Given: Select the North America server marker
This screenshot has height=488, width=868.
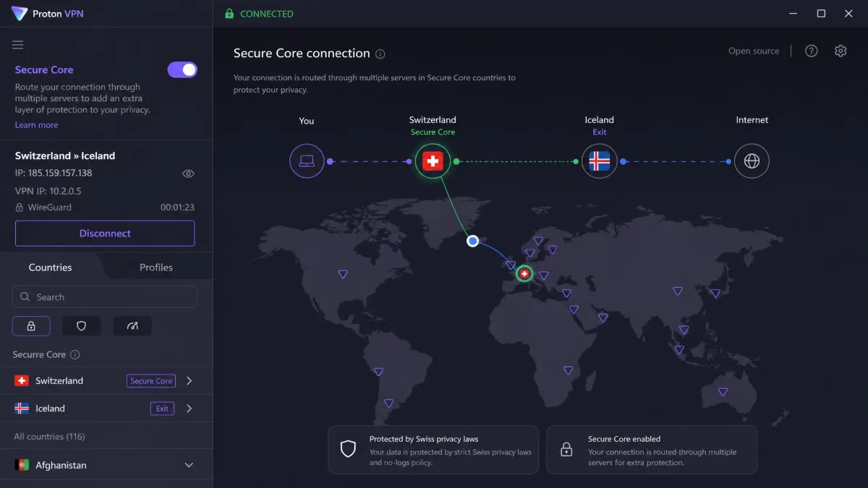Looking at the screenshot, I should click(343, 274).
